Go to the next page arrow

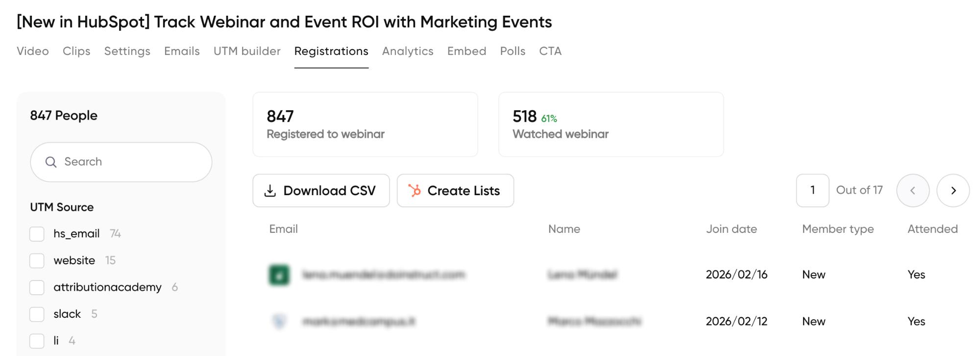coord(953,191)
